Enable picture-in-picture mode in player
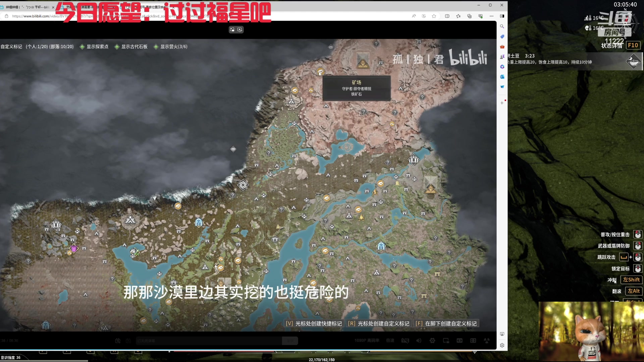Viewport: 644px width, 362px height. tap(446, 341)
